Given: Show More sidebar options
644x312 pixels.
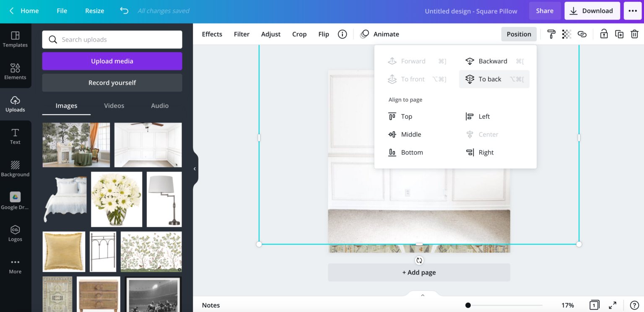Looking at the screenshot, I should coord(15,266).
